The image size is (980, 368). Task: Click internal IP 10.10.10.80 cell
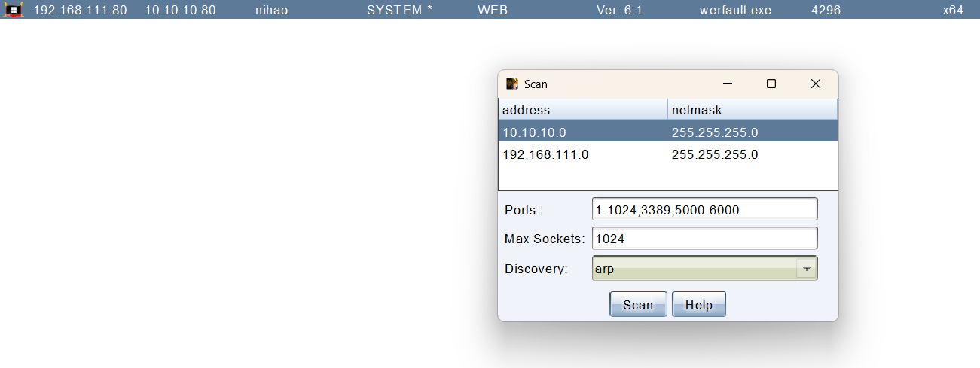pyautogui.click(x=180, y=11)
